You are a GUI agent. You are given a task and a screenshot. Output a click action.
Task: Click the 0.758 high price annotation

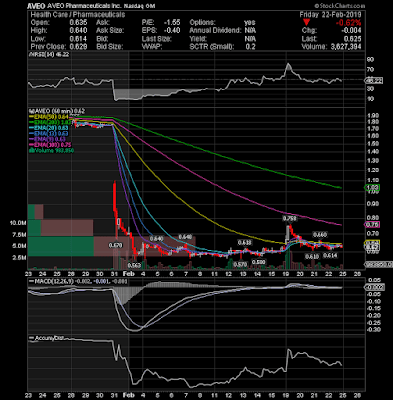[289, 218]
